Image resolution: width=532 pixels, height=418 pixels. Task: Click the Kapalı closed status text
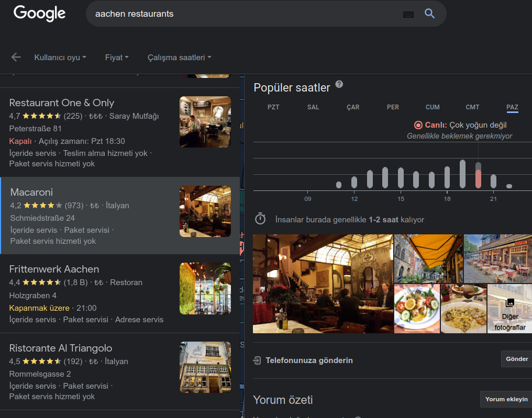tap(20, 141)
